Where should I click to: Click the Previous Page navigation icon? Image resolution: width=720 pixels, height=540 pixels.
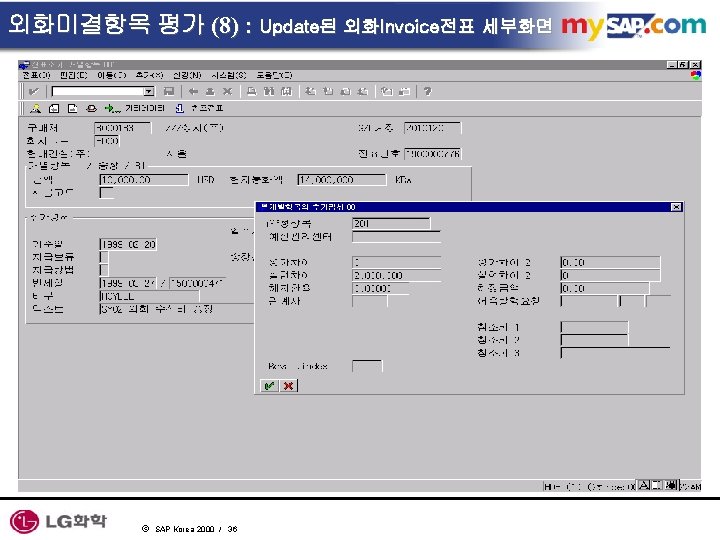click(328, 91)
